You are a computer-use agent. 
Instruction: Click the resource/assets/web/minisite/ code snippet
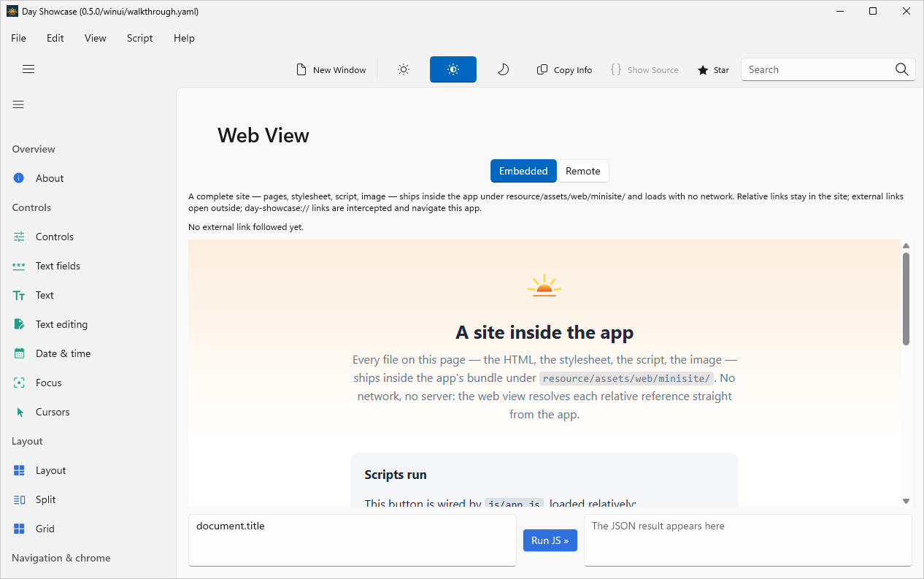(627, 378)
